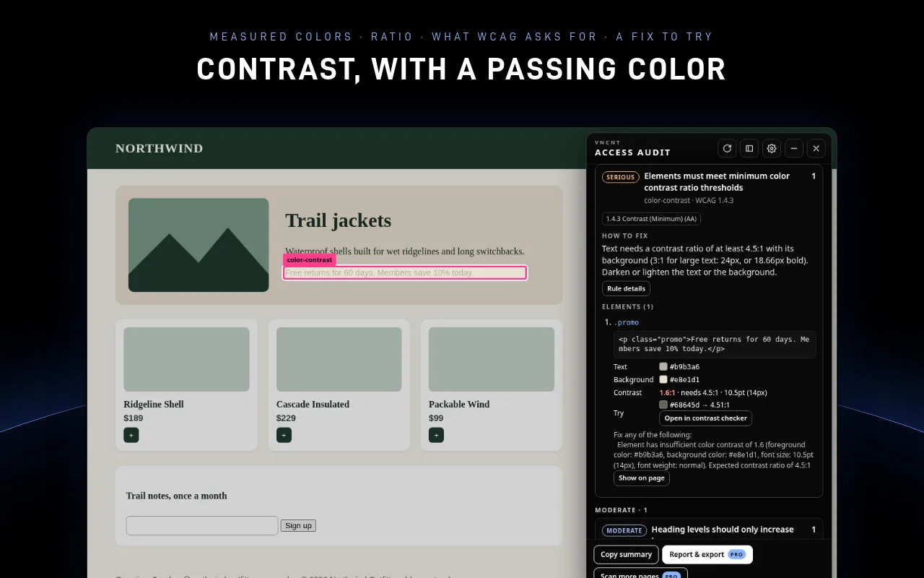Click the Packable Wind product image
924x578 pixels.
tap(492, 359)
